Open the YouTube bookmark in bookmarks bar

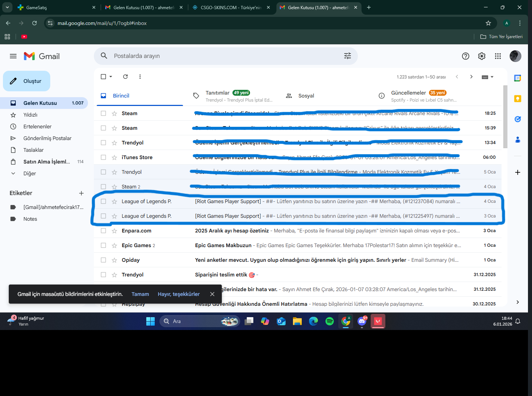[x=24, y=37]
